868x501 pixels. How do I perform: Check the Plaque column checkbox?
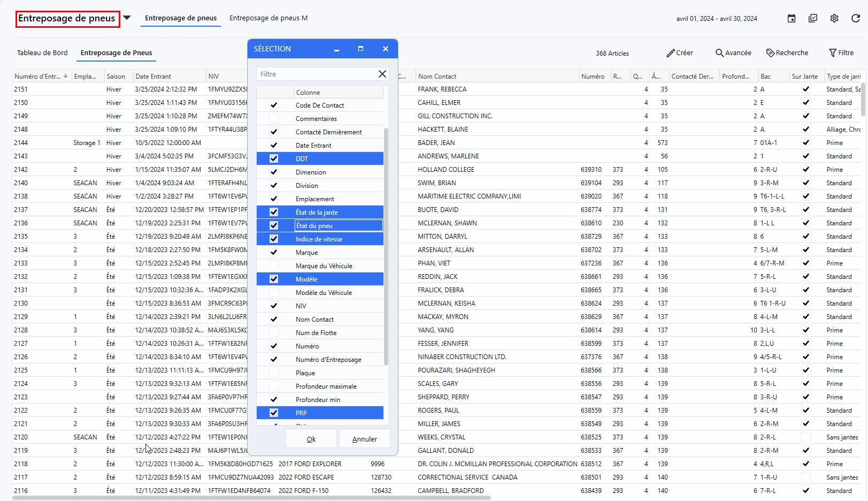click(274, 373)
